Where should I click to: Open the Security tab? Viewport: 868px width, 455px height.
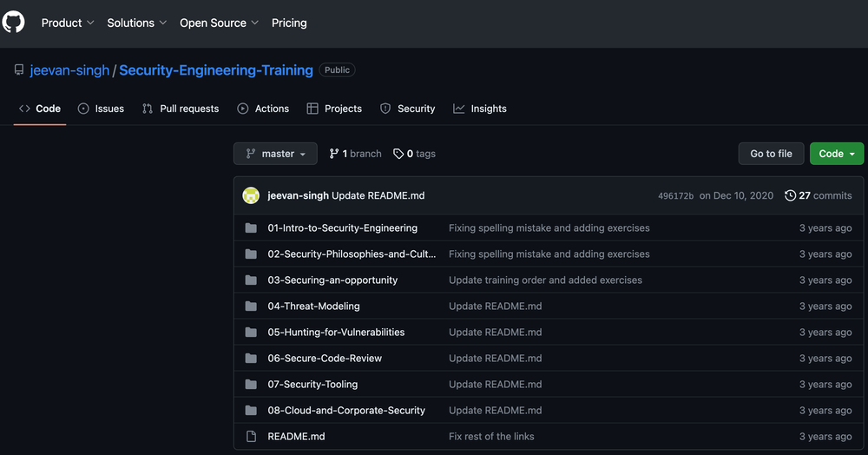(407, 109)
